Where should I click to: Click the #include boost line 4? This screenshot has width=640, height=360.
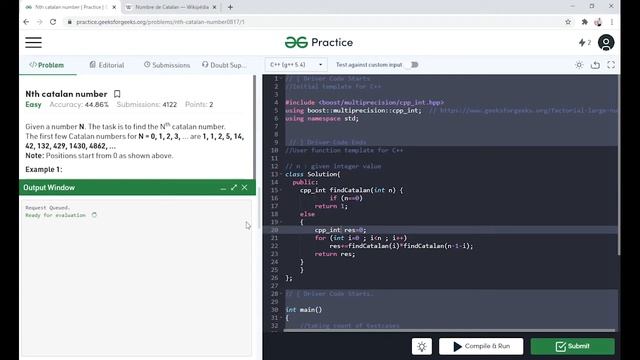point(364,102)
